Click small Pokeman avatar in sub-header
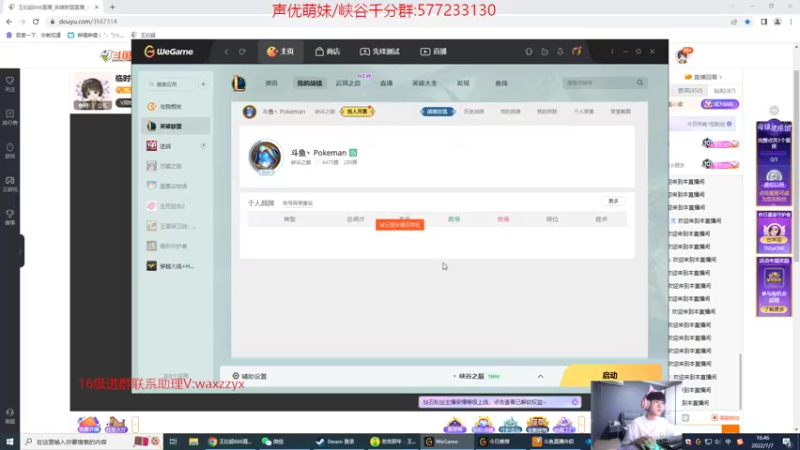This screenshot has width=800, height=450. click(249, 111)
